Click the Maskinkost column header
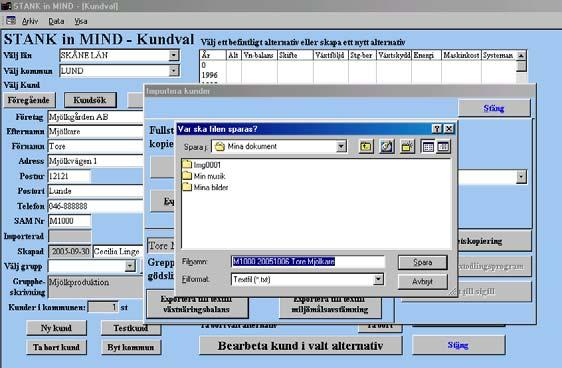 [x=461, y=55]
